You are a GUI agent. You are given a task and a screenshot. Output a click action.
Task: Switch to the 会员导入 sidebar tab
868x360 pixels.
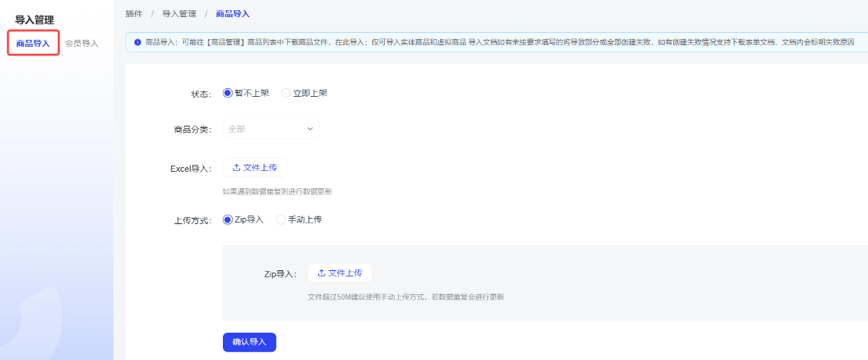[81, 43]
